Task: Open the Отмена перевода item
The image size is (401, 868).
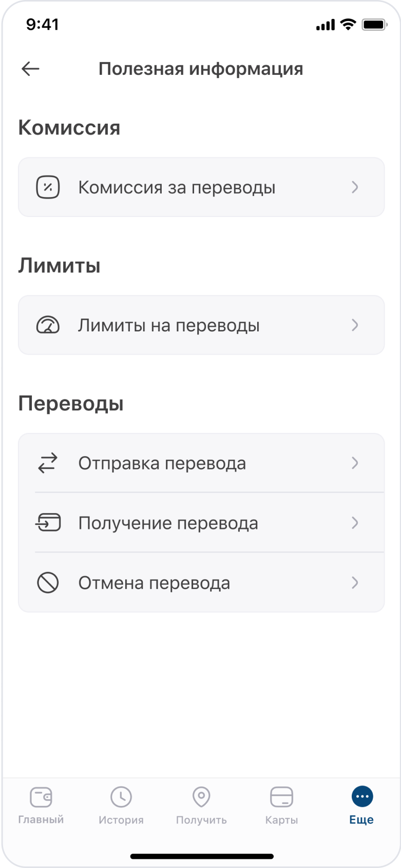Action: 201,583
